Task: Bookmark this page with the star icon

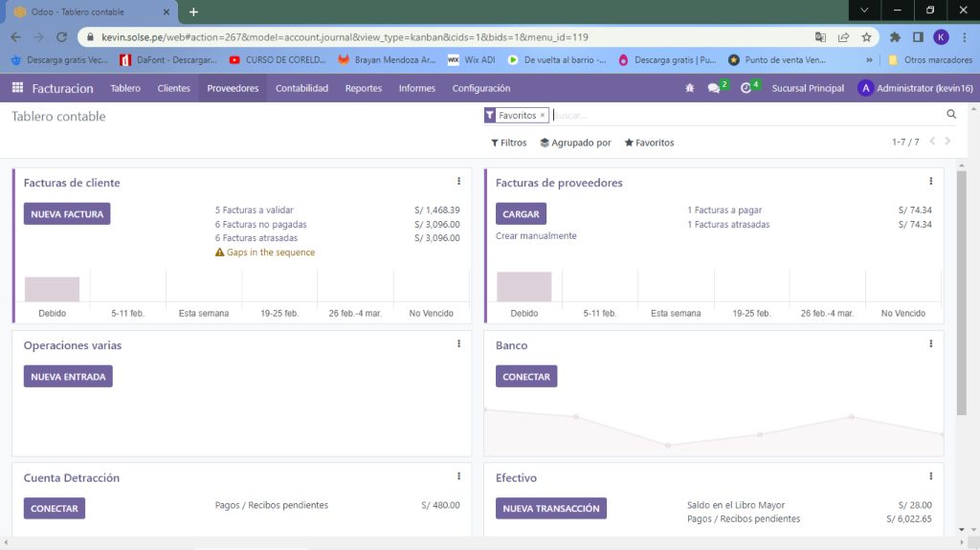Action: point(866,37)
